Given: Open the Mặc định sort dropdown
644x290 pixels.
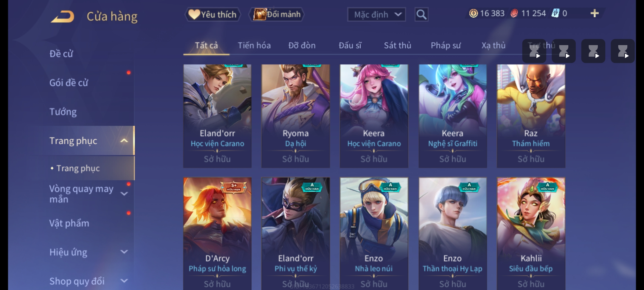Looking at the screenshot, I should pyautogui.click(x=376, y=15).
